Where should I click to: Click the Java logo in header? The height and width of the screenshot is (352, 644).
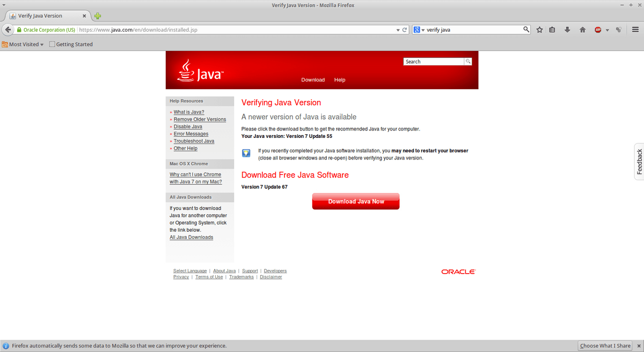pos(200,70)
